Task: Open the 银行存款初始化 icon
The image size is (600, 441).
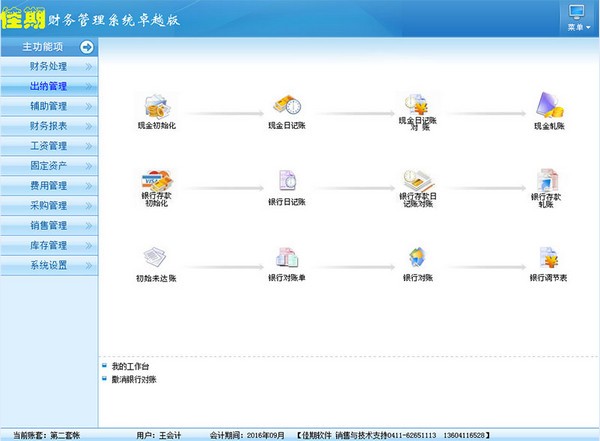Action: click(x=157, y=181)
